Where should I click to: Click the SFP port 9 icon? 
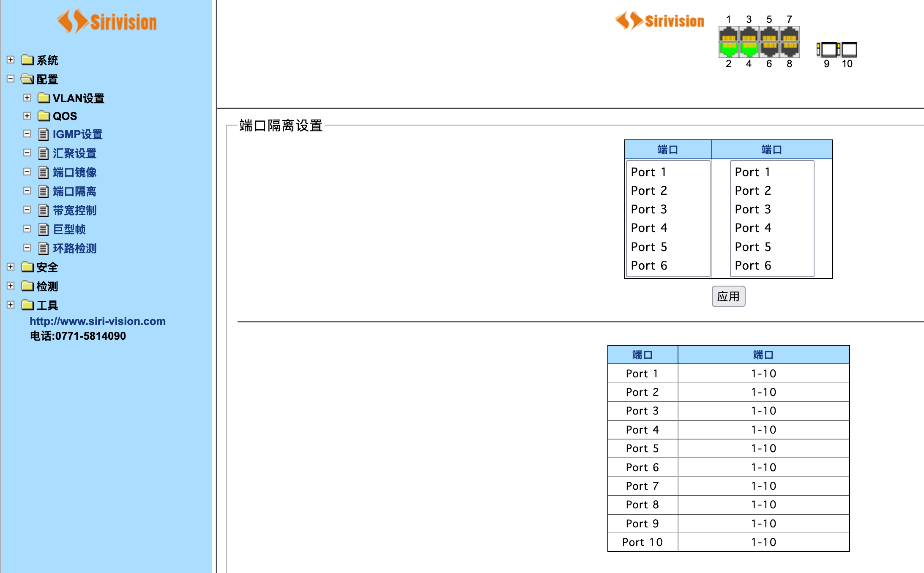coord(827,49)
